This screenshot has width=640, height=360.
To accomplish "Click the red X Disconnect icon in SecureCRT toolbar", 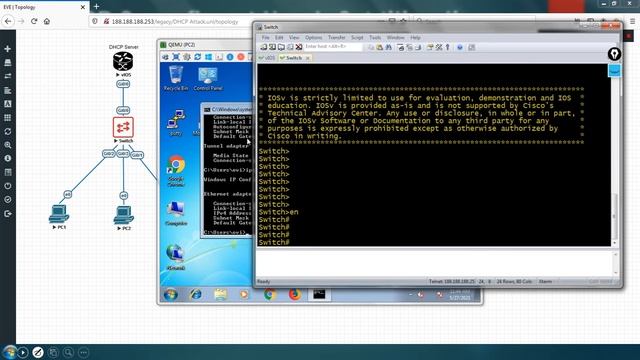I will (x=299, y=47).
